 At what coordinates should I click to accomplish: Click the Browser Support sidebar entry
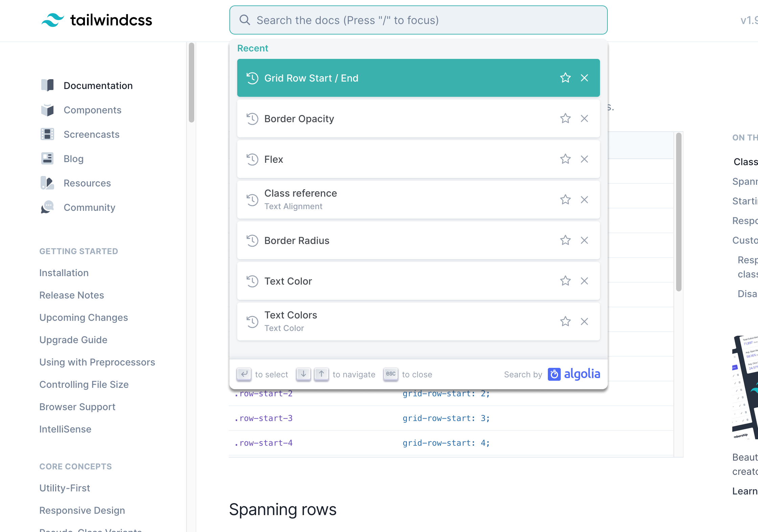pyautogui.click(x=77, y=406)
